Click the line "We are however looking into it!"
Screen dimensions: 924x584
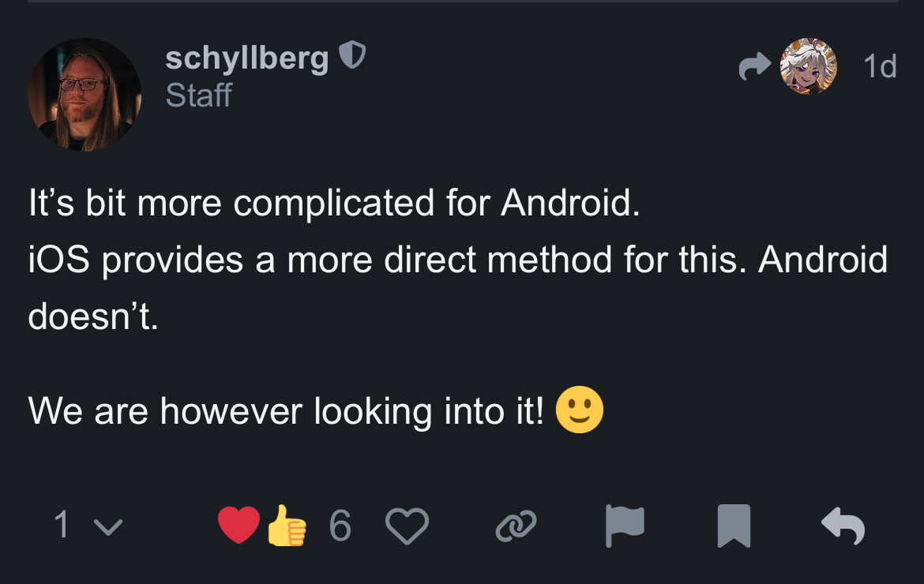point(286,411)
